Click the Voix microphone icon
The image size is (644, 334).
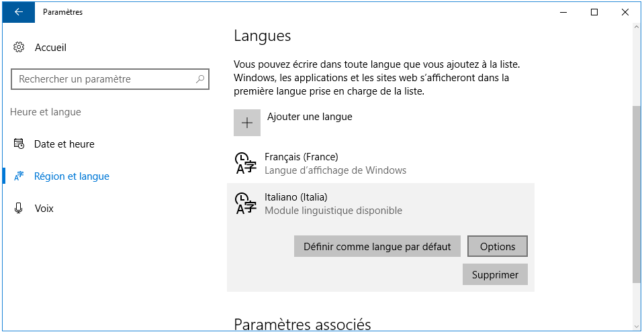coord(19,208)
